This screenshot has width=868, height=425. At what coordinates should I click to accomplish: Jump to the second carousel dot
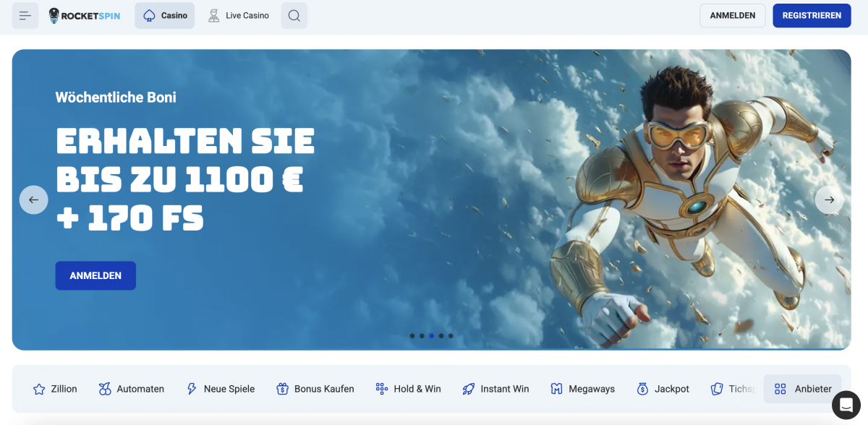422,336
